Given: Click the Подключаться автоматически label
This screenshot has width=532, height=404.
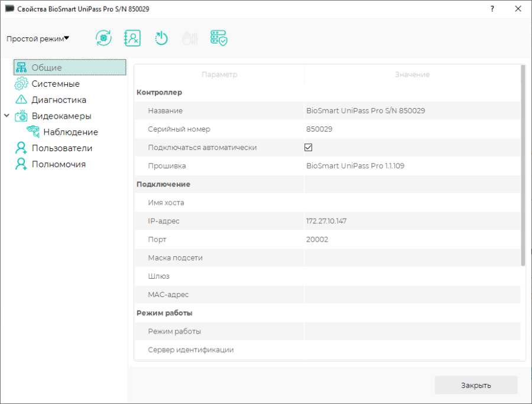Looking at the screenshot, I should point(202,148).
